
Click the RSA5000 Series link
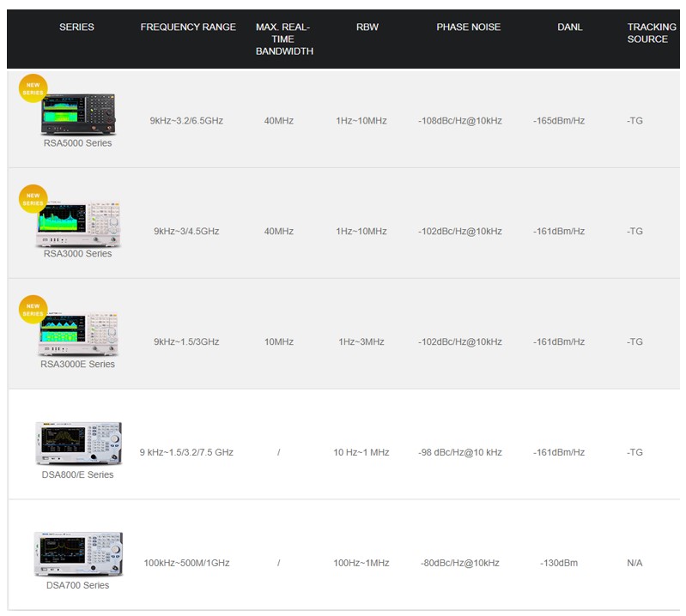(x=77, y=143)
